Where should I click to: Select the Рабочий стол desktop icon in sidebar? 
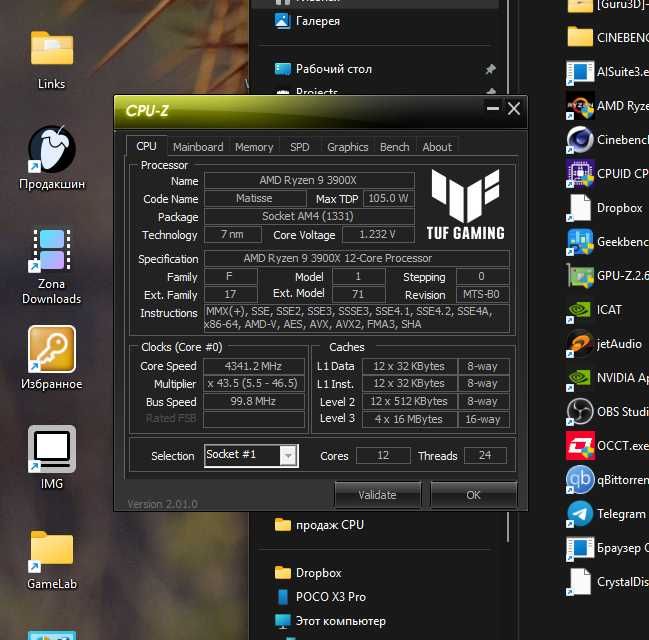pyautogui.click(x=282, y=69)
